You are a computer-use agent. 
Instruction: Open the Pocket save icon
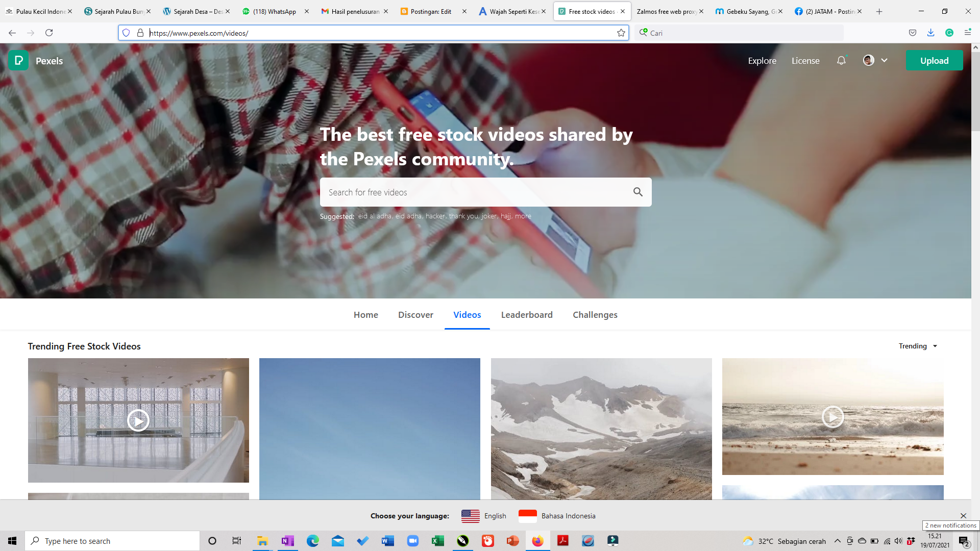click(x=913, y=33)
